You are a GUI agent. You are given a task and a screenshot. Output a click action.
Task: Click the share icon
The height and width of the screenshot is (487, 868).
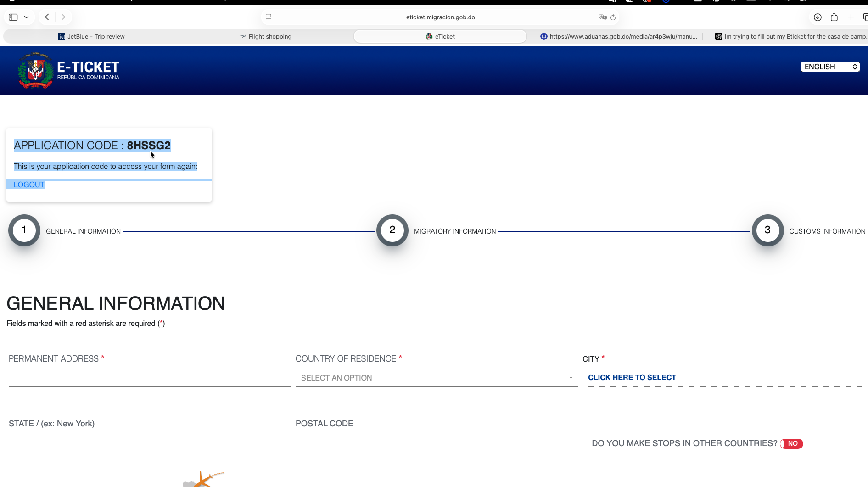[x=834, y=17]
